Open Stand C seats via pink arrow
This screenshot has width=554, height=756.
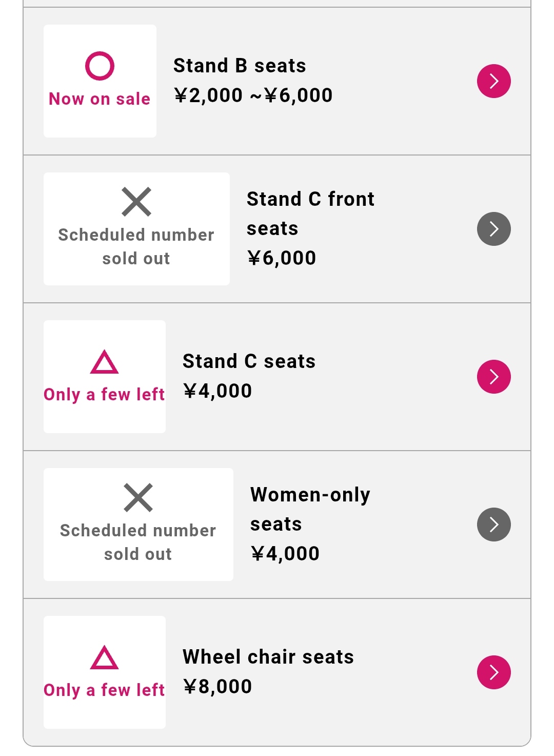[x=493, y=377]
